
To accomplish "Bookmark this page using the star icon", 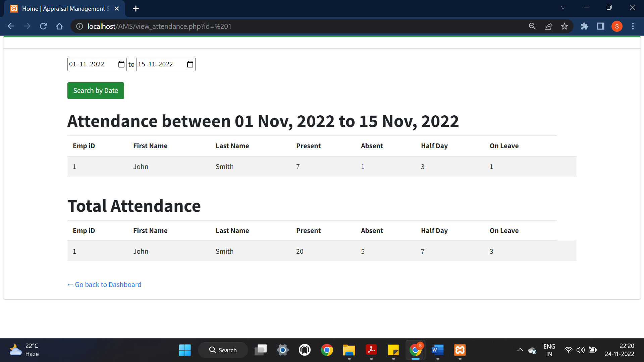I will coord(565,26).
